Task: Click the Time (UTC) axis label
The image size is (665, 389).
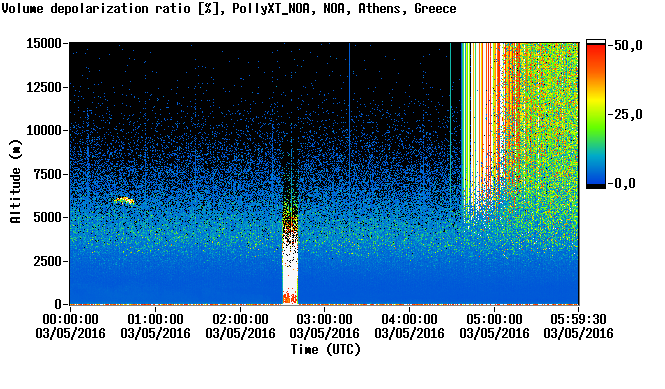Action: coord(325,350)
